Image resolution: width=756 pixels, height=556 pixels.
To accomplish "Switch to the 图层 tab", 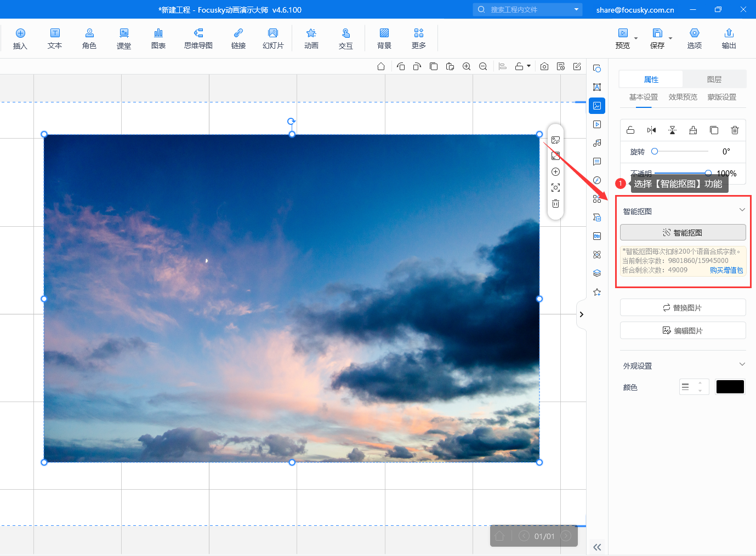I will (714, 79).
